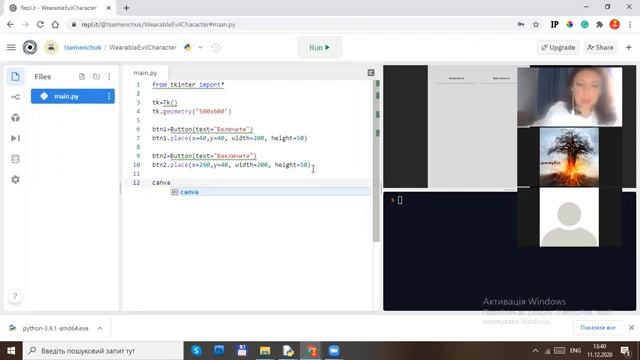Open a new browser tab
Image resolution: width=640 pixels, height=360 pixels.
(x=127, y=8)
